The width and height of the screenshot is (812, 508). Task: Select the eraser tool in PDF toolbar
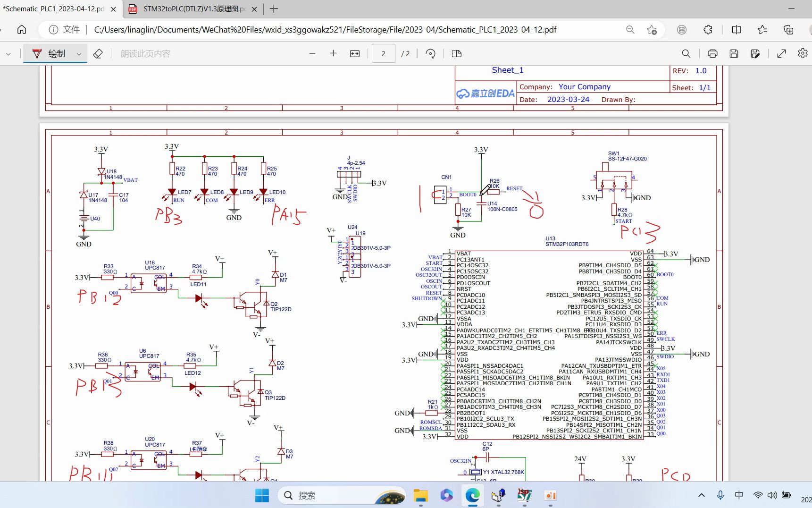coord(98,54)
